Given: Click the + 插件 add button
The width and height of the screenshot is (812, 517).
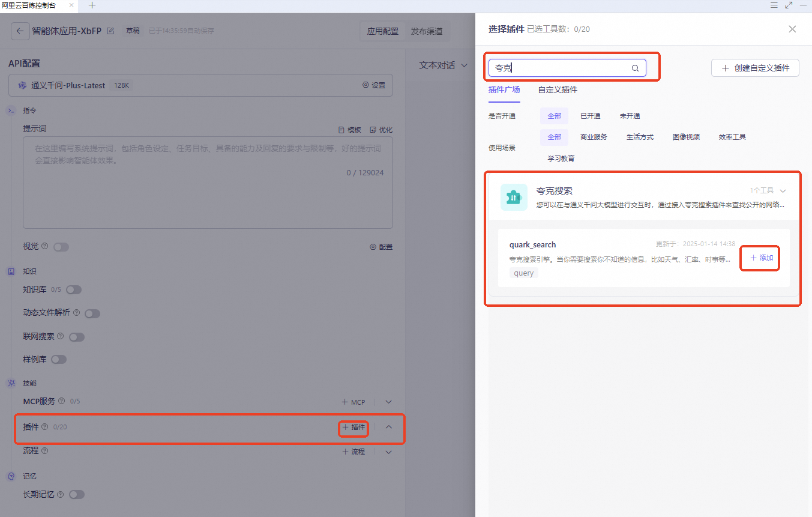Looking at the screenshot, I should point(353,427).
